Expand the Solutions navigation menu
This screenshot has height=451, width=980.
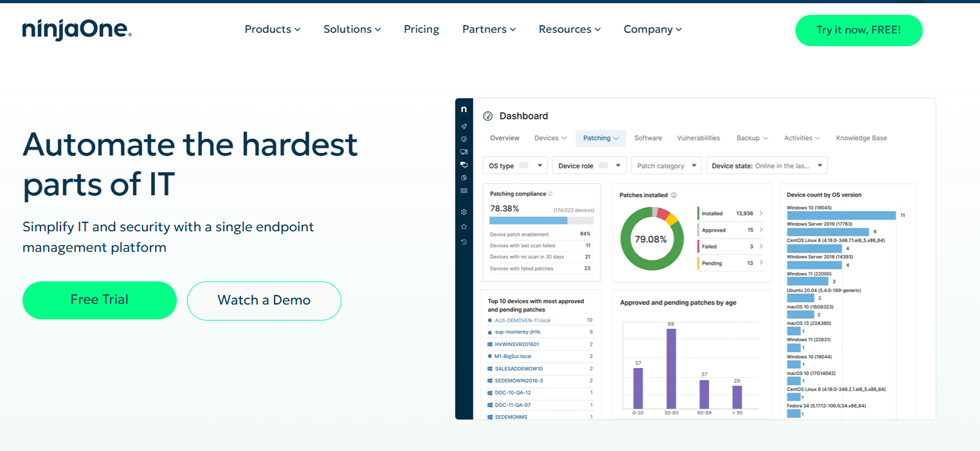point(352,30)
